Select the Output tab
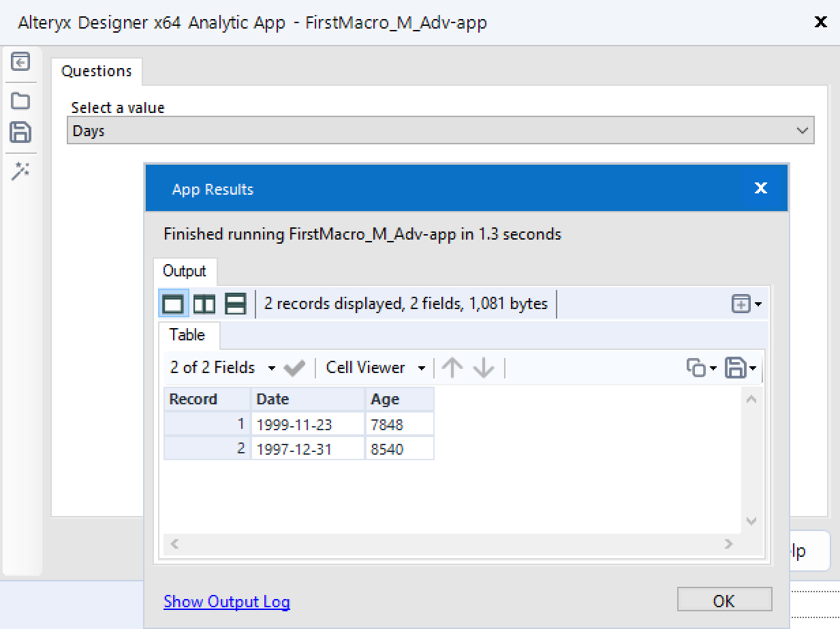This screenshot has width=840, height=629. pyautogui.click(x=184, y=271)
